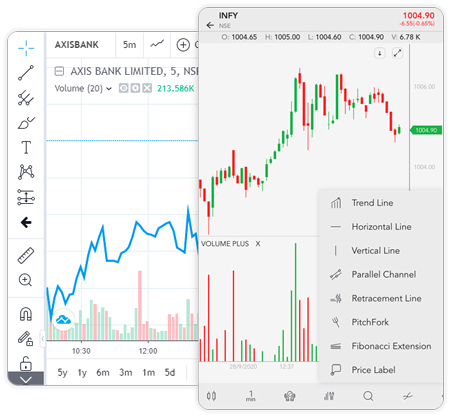Choose Fibonacci Extension from drawing menu
This screenshot has height=416, width=450.
[381, 346]
